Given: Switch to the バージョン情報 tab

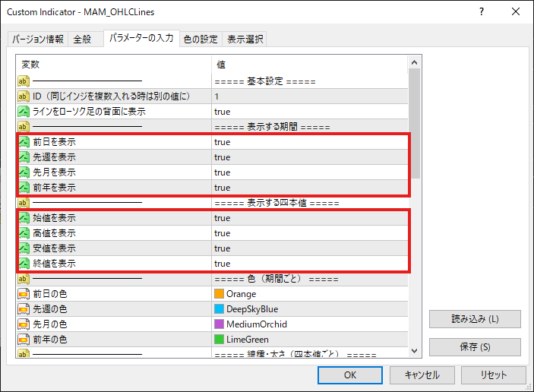Looking at the screenshot, I should pyautogui.click(x=38, y=40).
